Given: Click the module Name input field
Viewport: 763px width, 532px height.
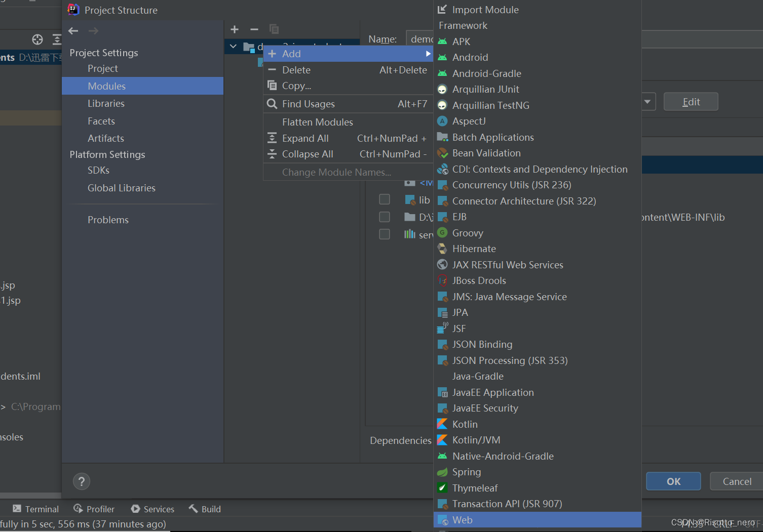Looking at the screenshot, I should tap(420, 39).
